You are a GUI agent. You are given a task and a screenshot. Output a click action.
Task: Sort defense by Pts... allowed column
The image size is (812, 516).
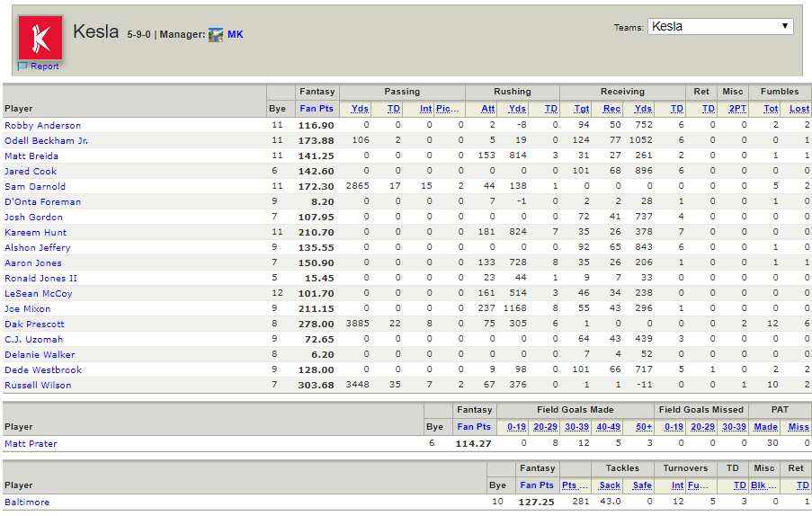(575, 485)
